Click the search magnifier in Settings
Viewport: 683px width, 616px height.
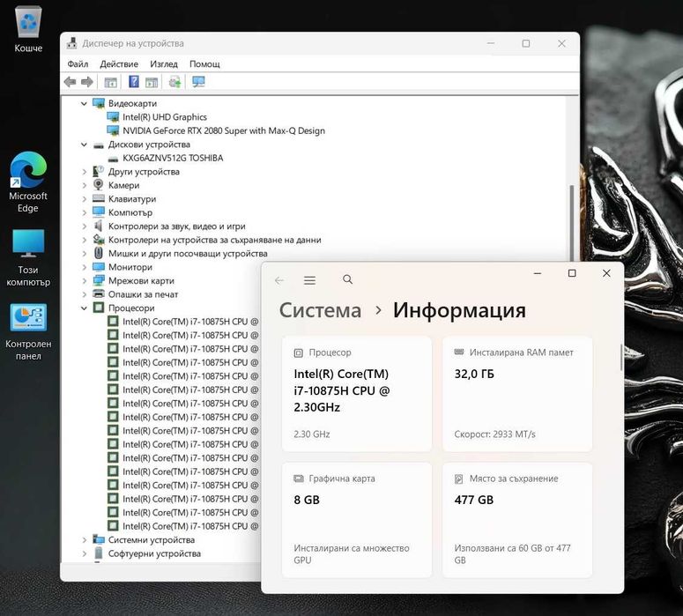click(x=347, y=279)
